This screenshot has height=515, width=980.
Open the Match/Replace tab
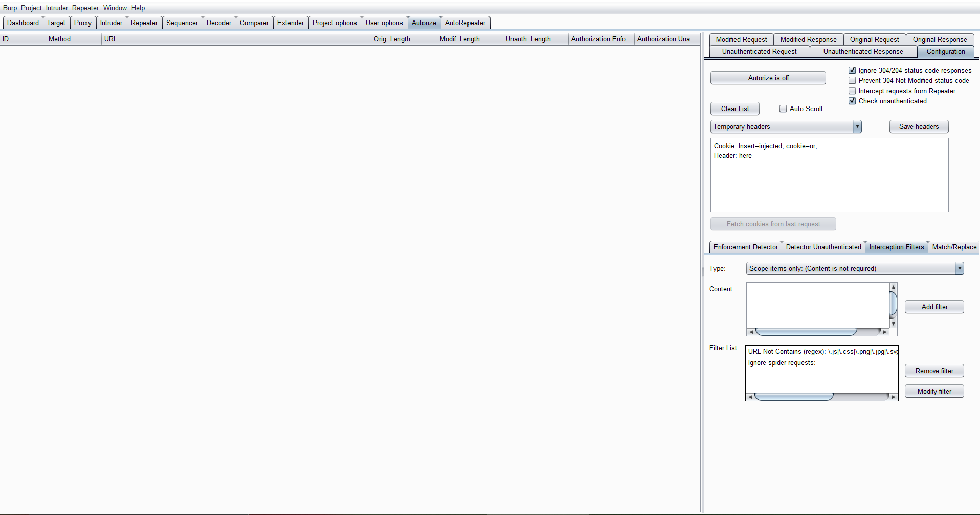click(x=954, y=247)
